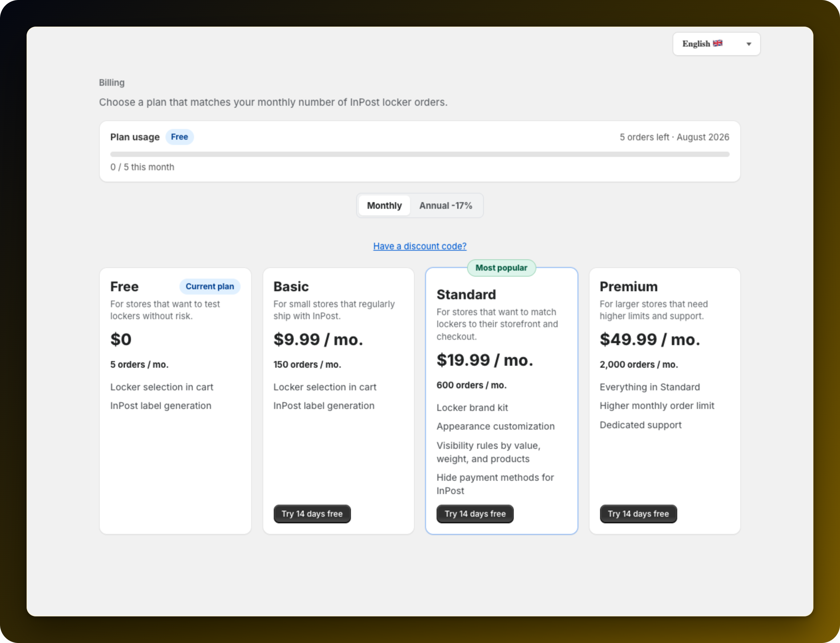Click the $9.99 / mo. price
840x643 pixels.
click(318, 339)
